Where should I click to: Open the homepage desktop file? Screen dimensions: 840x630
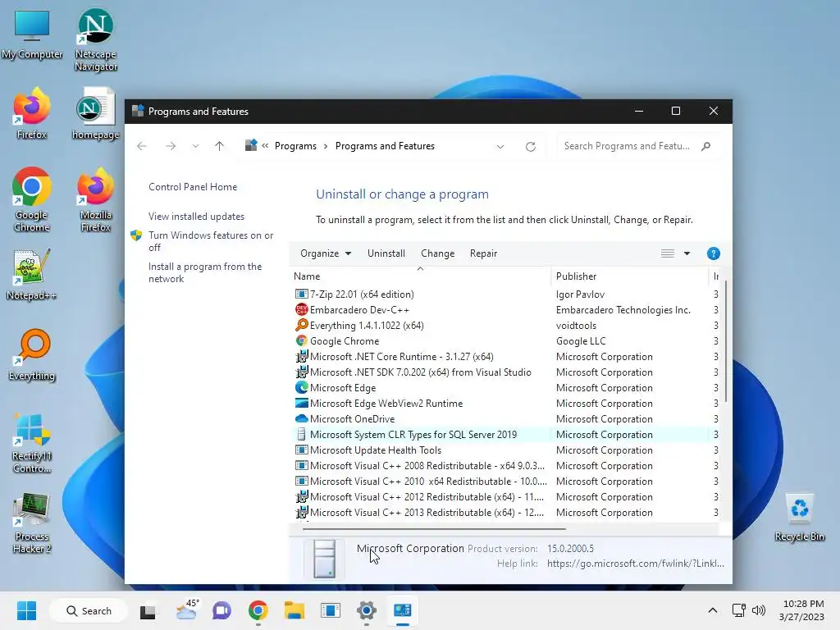96,115
